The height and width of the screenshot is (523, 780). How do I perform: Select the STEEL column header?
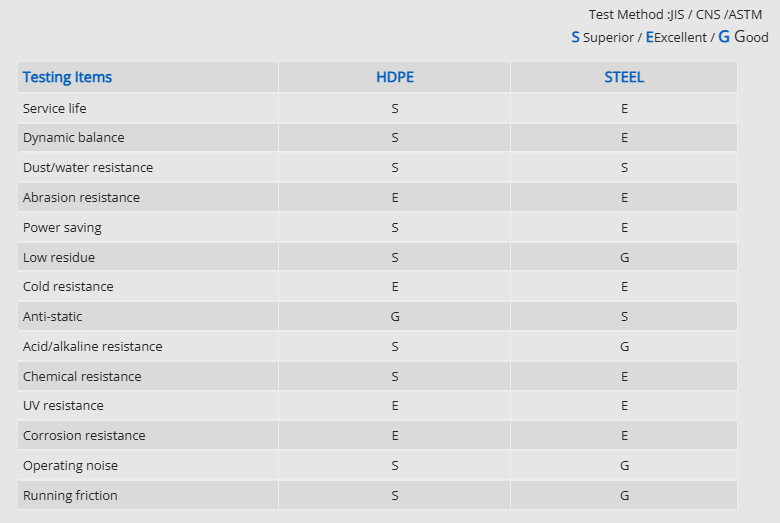click(x=624, y=77)
